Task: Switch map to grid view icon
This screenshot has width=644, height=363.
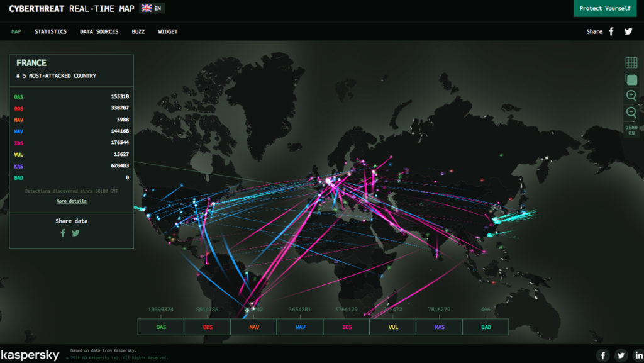Action: point(631,62)
